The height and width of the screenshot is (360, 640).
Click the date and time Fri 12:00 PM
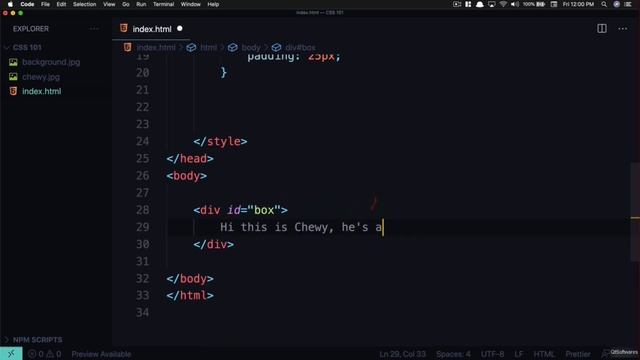[578, 4]
